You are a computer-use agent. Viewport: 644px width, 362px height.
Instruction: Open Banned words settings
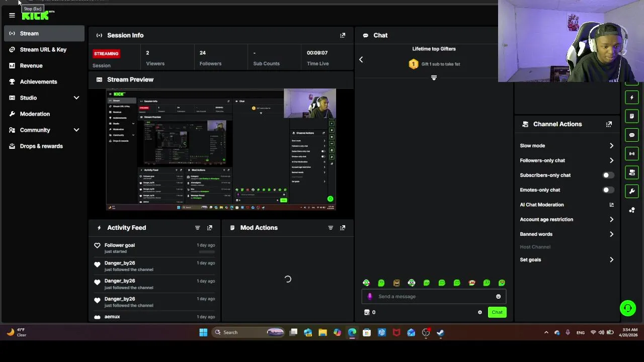coord(567,234)
